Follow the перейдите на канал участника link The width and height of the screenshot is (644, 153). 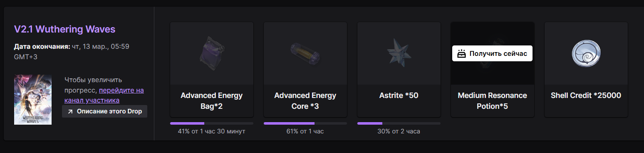pos(104,95)
